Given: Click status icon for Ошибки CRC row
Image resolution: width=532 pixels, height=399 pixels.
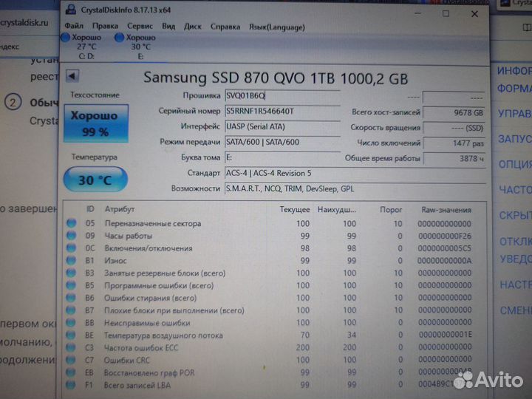Looking at the screenshot, I should pyautogui.click(x=71, y=360).
